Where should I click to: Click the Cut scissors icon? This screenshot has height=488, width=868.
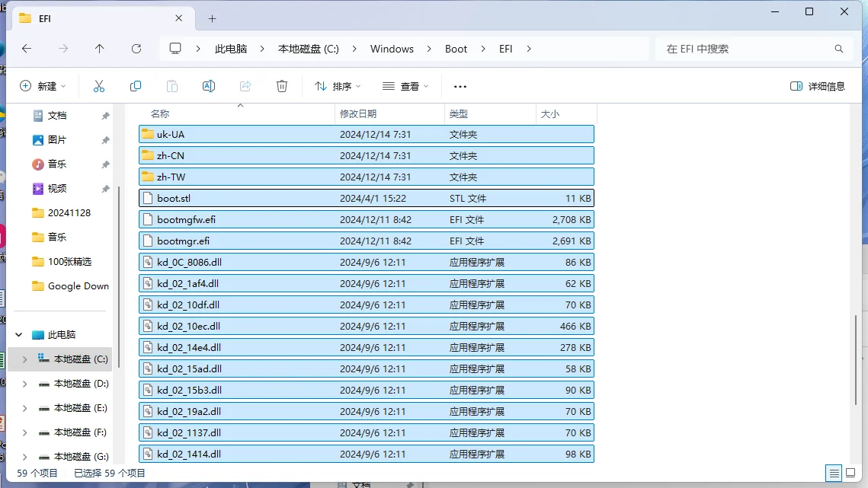point(99,86)
